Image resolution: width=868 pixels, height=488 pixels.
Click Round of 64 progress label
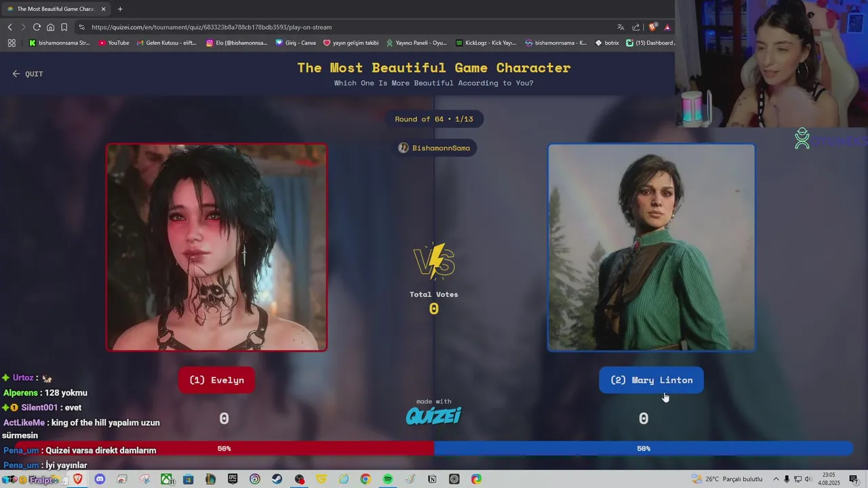[x=434, y=119]
